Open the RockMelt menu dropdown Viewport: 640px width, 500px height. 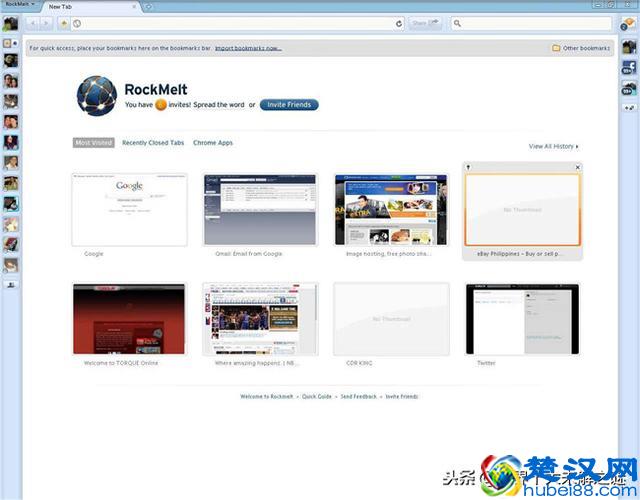click(18, 5)
